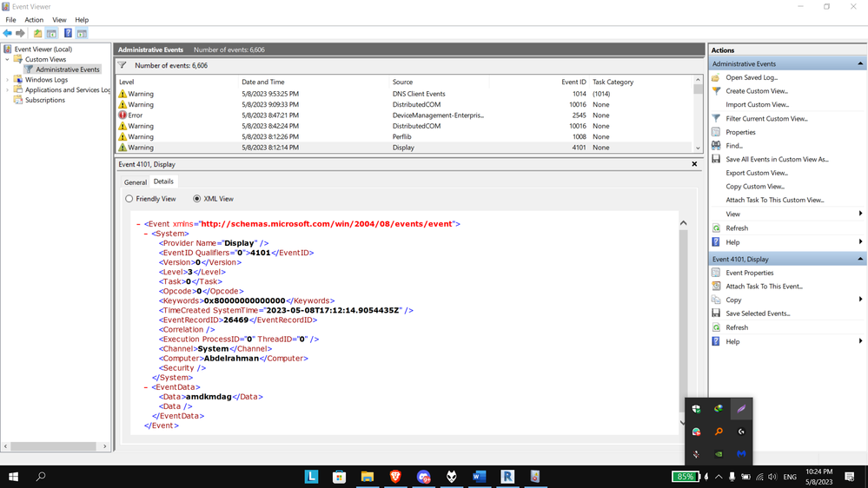Image resolution: width=868 pixels, height=488 pixels.
Task: Select the Perflib warning row
Action: click(404, 136)
